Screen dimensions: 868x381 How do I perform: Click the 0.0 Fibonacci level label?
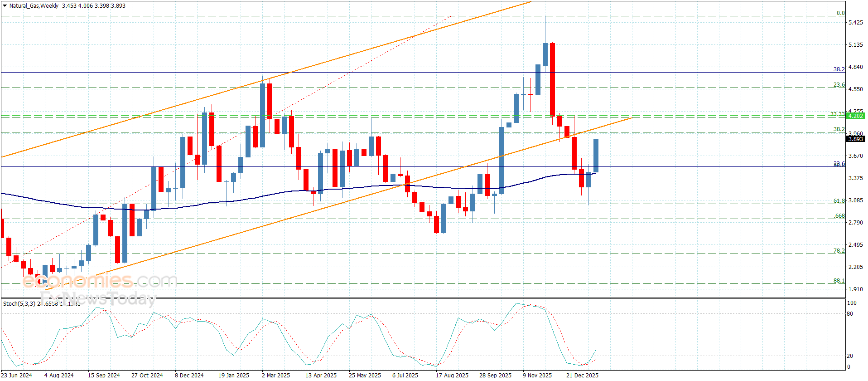(840, 13)
